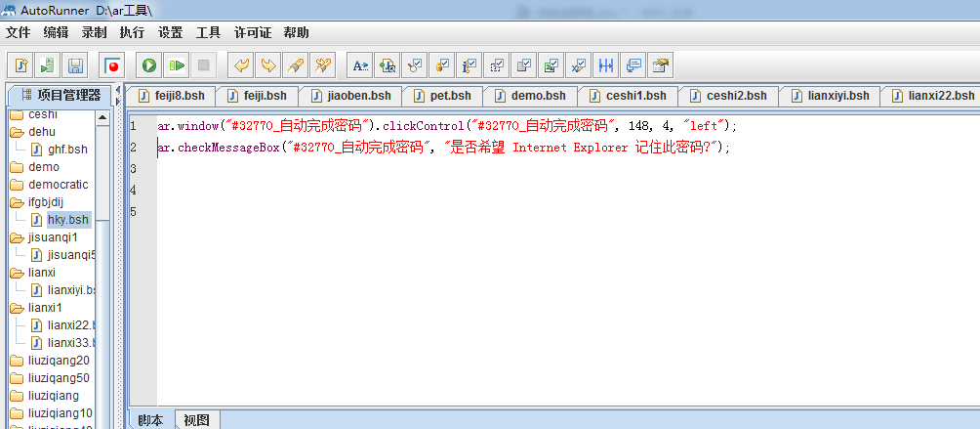Switch to the 脚本 bottom tab
The width and height of the screenshot is (980, 429).
coord(150,420)
